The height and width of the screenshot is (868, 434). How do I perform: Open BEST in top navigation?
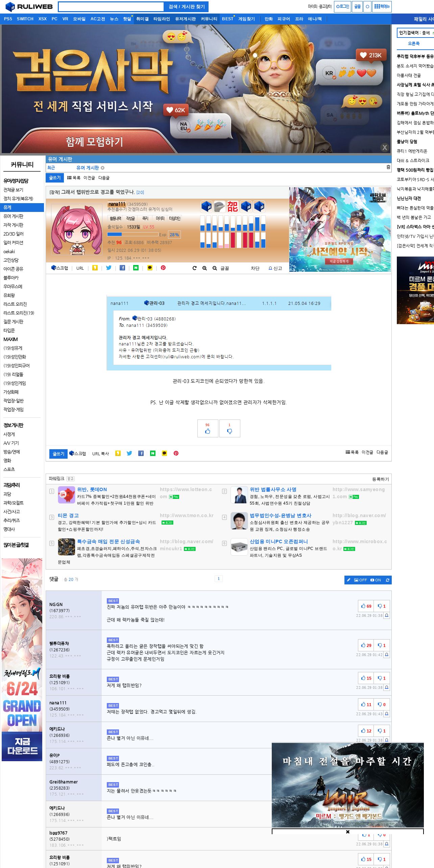[x=227, y=19]
